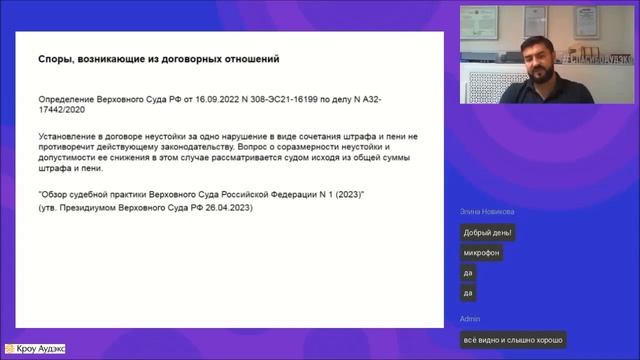Click the chat sender name 'Элина Новикова'
This screenshot has width=640, height=360.
tap(487, 211)
